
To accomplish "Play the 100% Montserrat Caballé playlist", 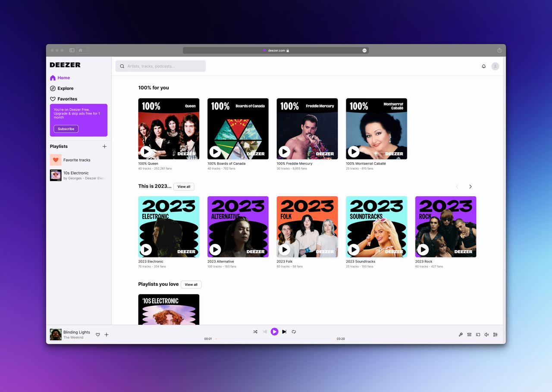I will [354, 151].
